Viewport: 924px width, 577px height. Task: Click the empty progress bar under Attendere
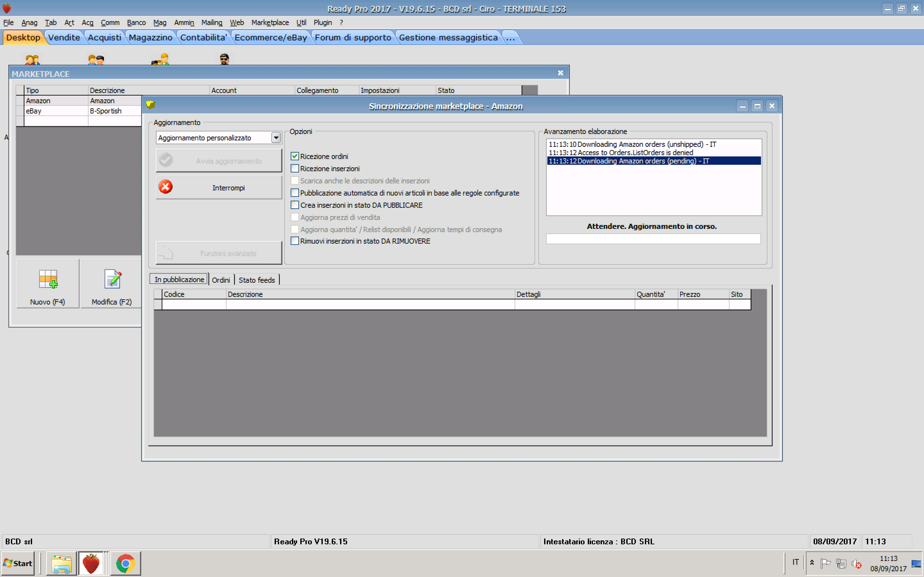coord(653,239)
